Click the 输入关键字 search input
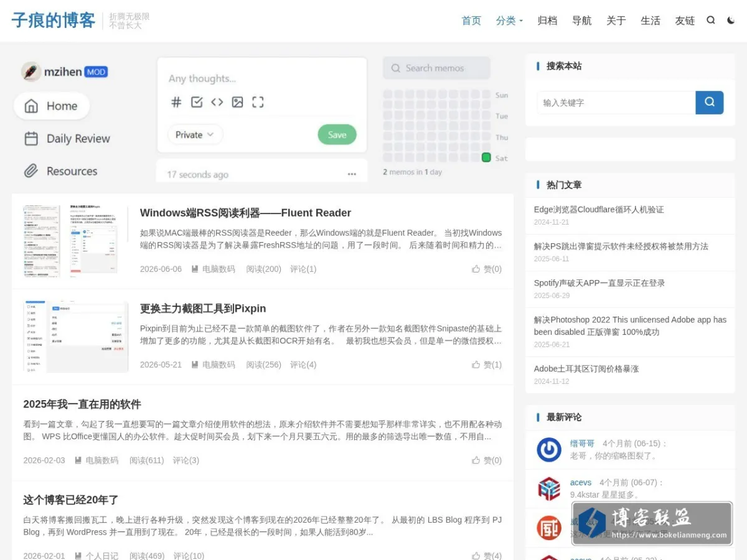Image resolution: width=747 pixels, height=560 pixels. [616, 103]
